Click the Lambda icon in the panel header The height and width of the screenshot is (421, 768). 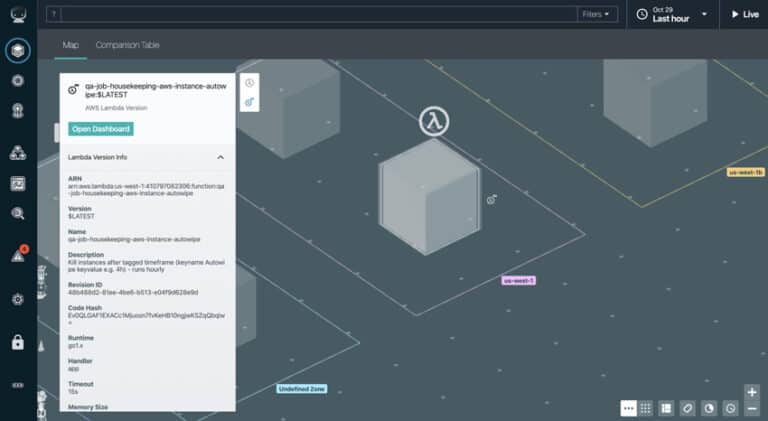pos(73,89)
